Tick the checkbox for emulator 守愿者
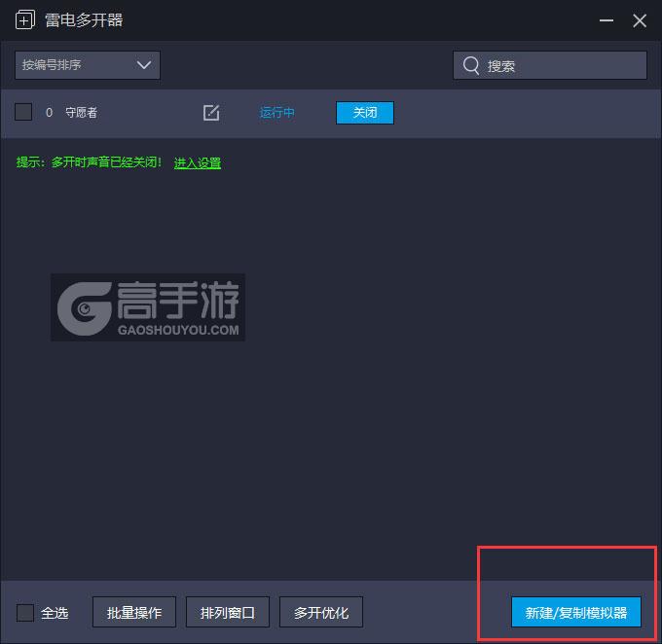Screen dimensions: 662x644 (x=23, y=112)
